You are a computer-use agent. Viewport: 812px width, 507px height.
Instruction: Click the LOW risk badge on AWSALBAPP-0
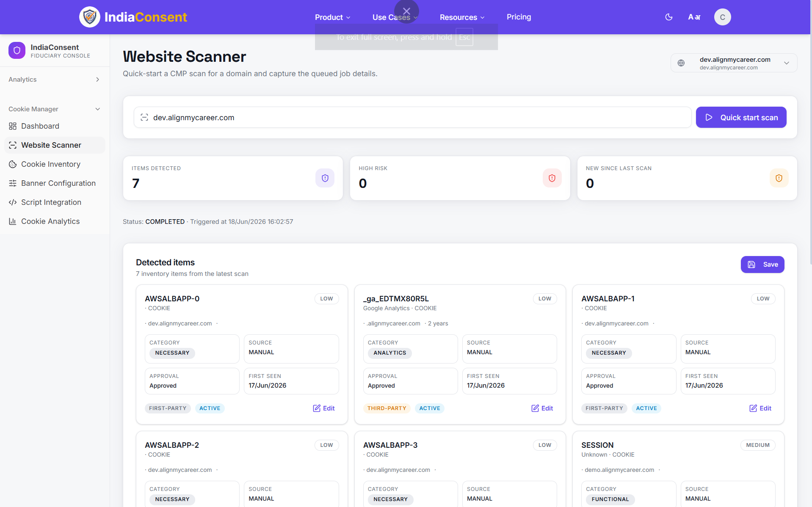[326, 299]
